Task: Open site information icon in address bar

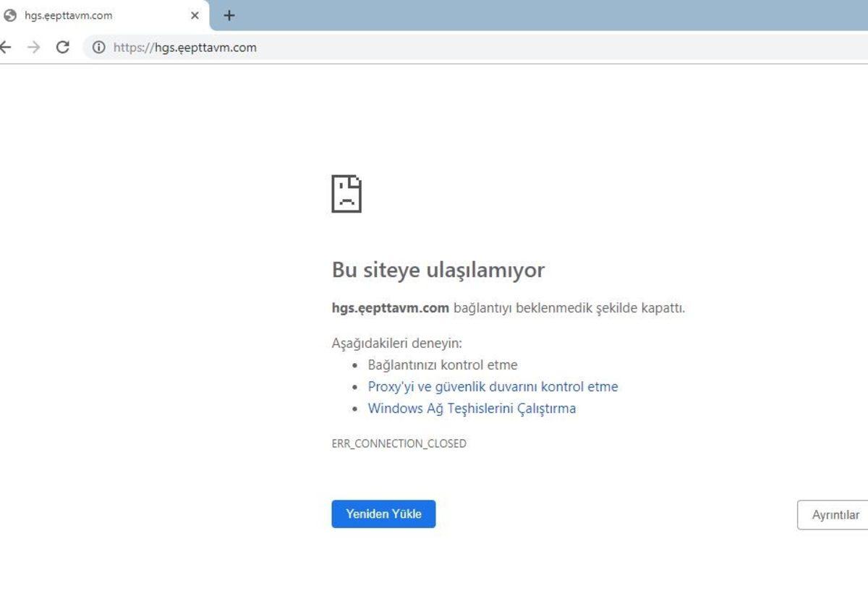Action: click(99, 48)
